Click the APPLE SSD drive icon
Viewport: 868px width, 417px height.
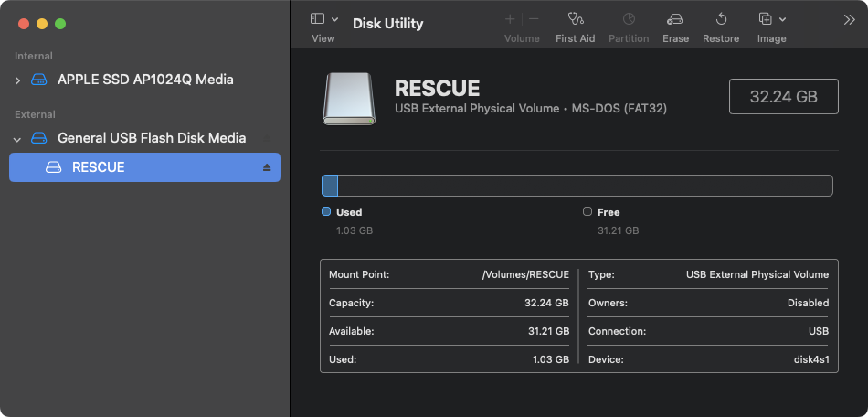pos(38,80)
